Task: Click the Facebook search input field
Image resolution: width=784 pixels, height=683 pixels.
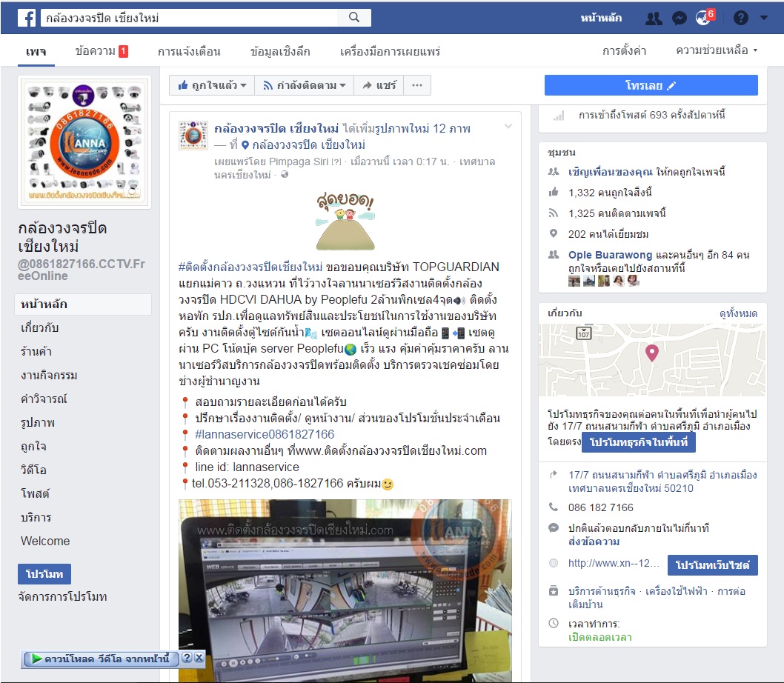Action: 189,18
